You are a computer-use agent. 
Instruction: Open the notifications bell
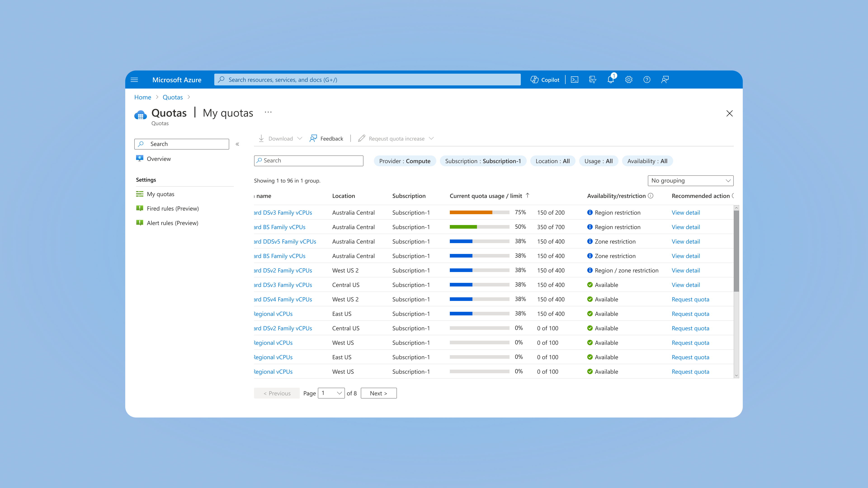611,80
